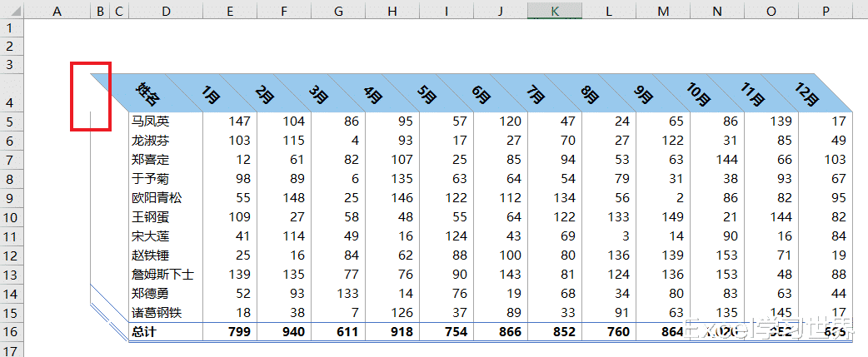Select row 5 header
868x357 pixels.
click(x=12, y=121)
